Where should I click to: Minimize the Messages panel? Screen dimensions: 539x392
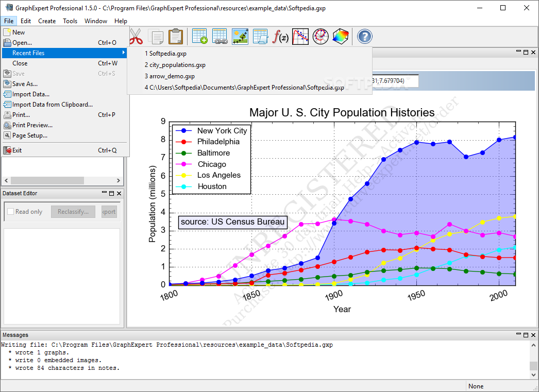click(x=518, y=334)
